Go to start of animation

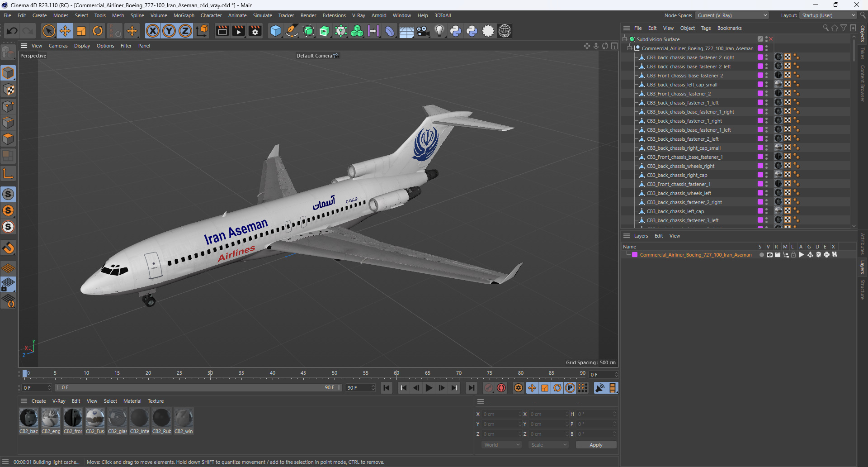387,388
